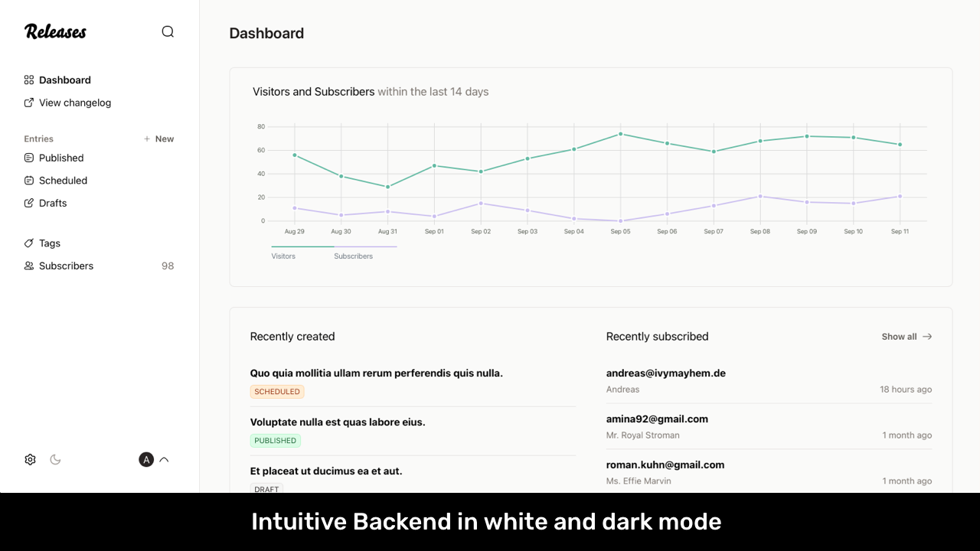Image resolution: width=980 pixels, height=551 pixels.
Task: Click the name 'Ms. Effie Marvin'
Action: (x=639, y=481)
